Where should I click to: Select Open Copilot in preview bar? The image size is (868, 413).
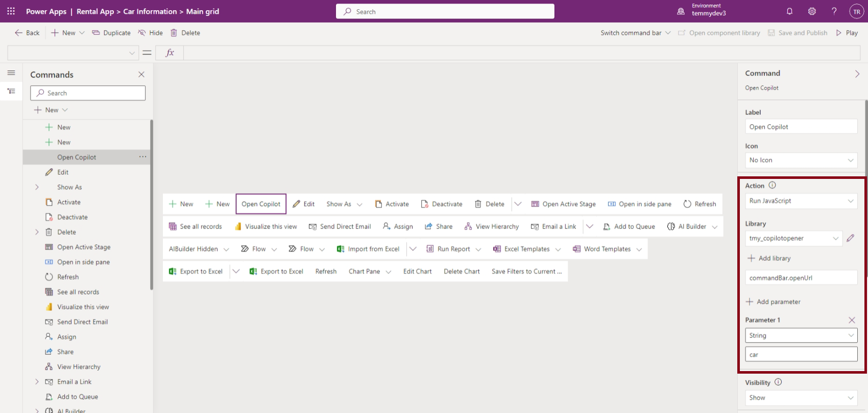click(x=261, y=204)
